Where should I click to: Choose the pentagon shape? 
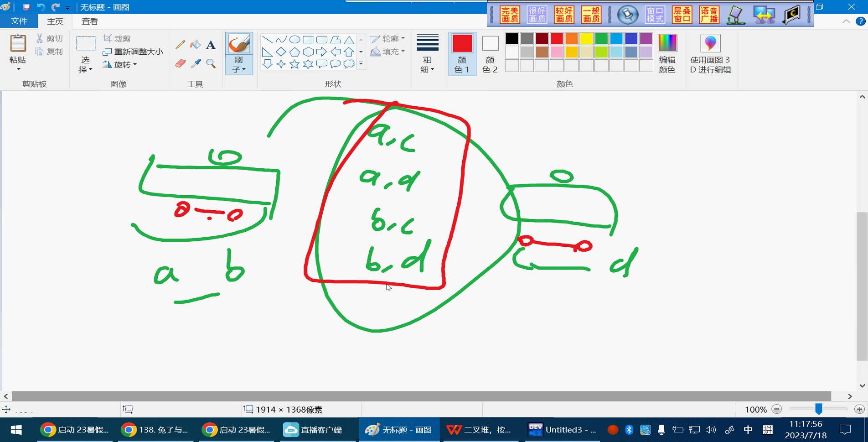coord(295,52)
